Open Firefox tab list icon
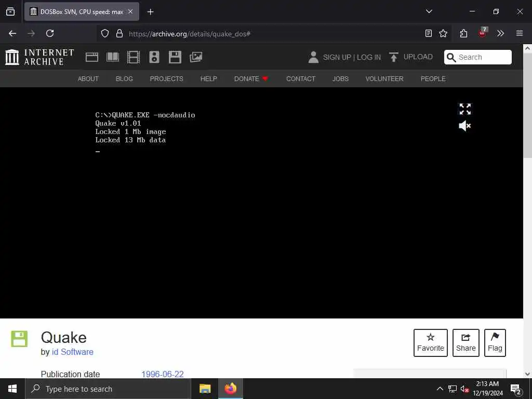The height and width of the screenshot is (399, 532). 10,11
